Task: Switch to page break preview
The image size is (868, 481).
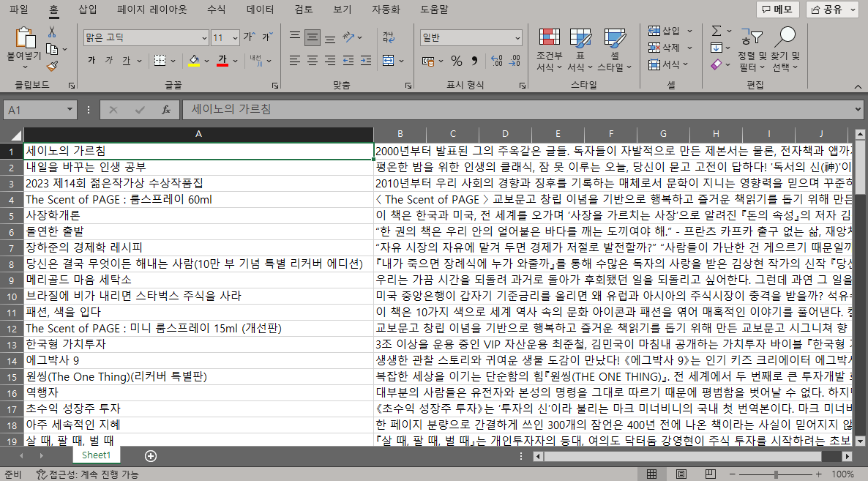Action: pyautogui.click(x=710, y=474)
